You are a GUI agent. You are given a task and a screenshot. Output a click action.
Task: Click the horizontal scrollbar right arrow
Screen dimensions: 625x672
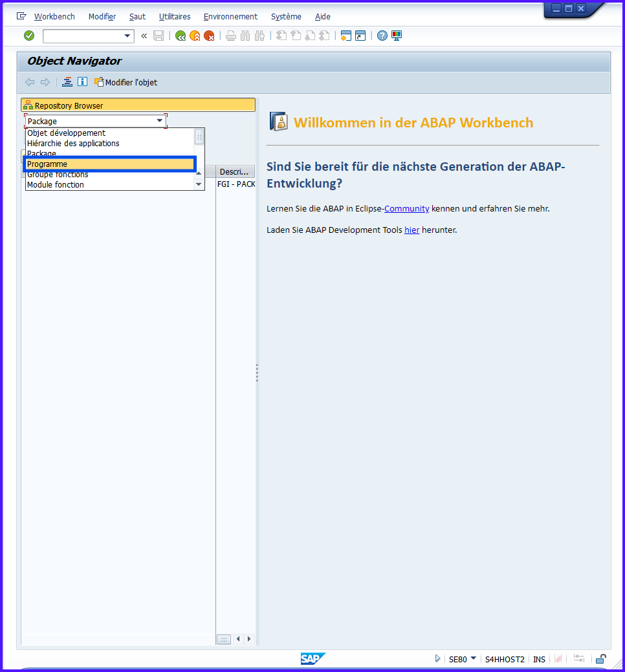(x=249, y=639)
